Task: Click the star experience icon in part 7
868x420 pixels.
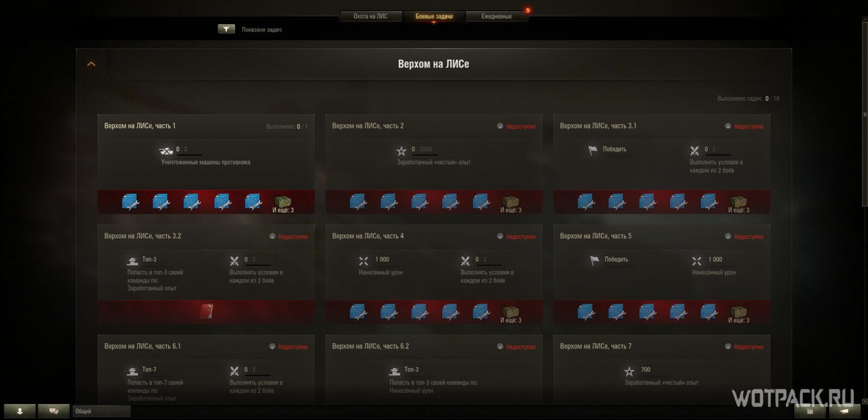Action: (629, 371)
